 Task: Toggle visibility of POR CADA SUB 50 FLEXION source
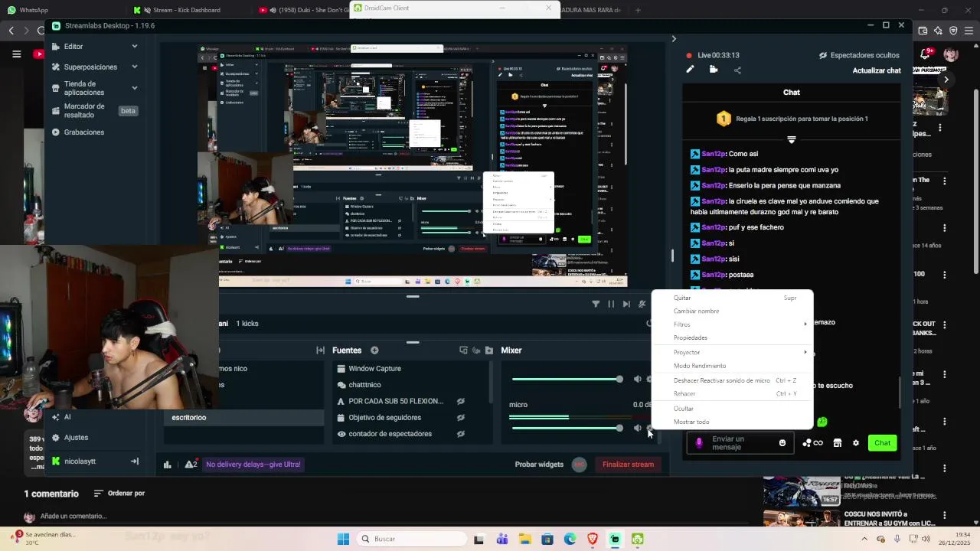pyautogui.click(x=461, y=401)
